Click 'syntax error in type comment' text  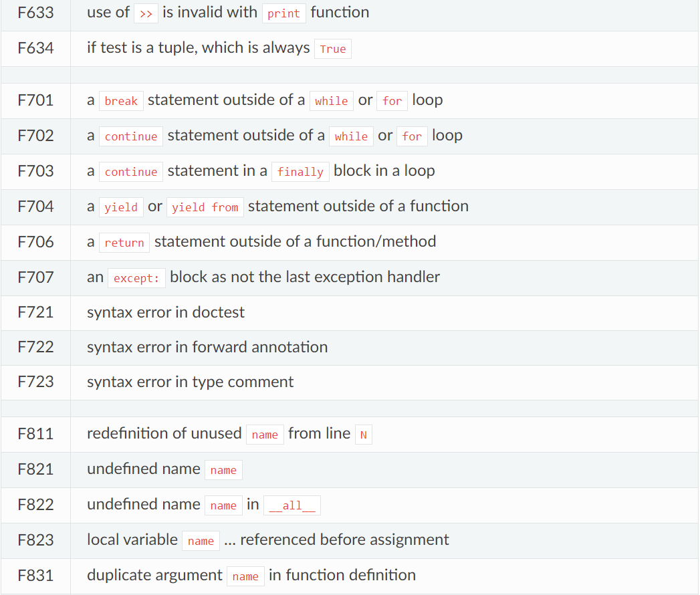pyautogui.click(x=190, y=382)
